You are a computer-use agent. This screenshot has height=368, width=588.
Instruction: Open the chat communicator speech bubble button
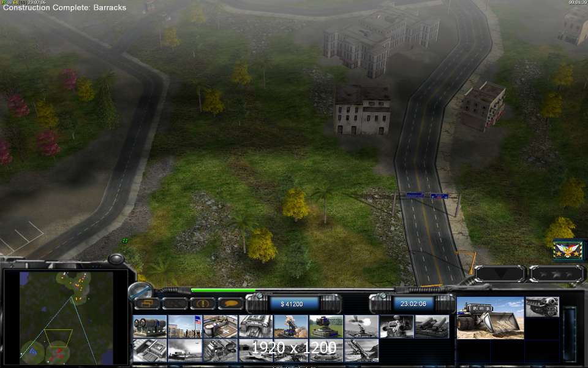(x=231, y=303)
